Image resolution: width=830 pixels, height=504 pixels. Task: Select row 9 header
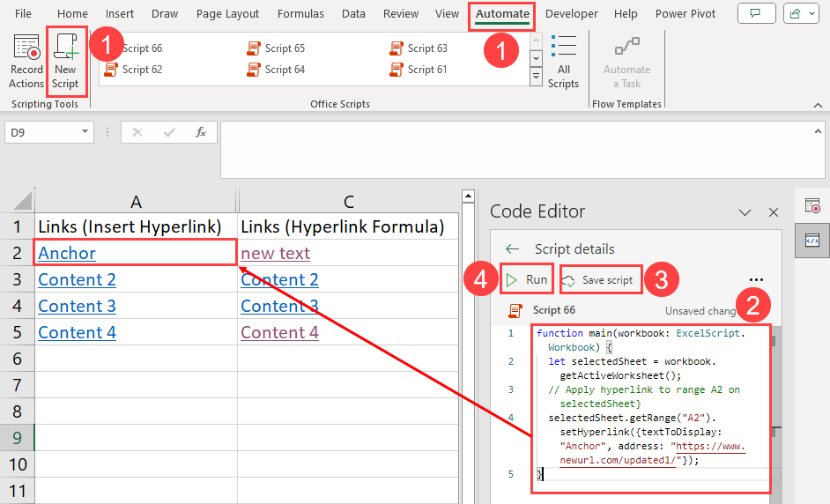[17, 438]
